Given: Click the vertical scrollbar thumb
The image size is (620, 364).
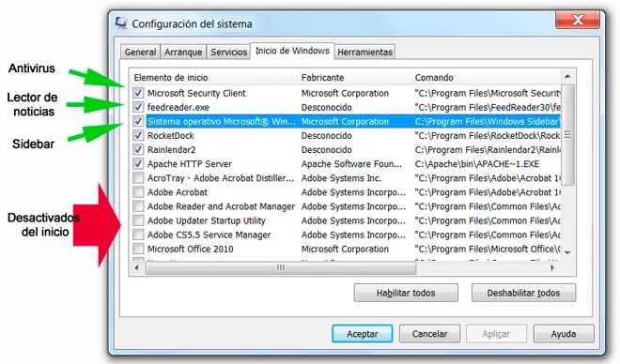Looking at the screenshot, I should pyautogui.click(x=567, y=135).
